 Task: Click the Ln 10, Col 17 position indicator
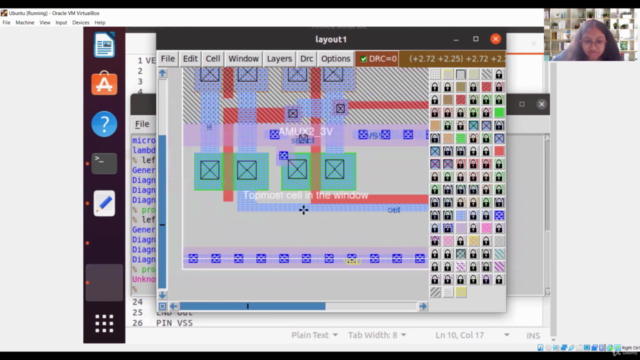pos(460,335)
